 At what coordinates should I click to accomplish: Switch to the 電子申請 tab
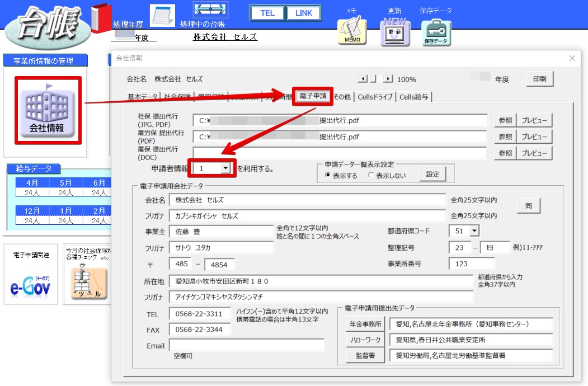pos(313,96)
